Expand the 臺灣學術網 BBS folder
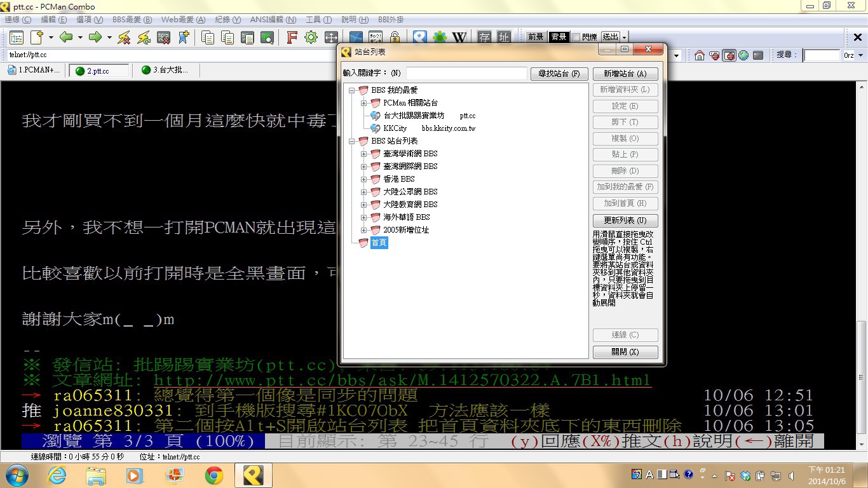Image resolution: width=868 pixels, height=488 pixels. (364, 154)
